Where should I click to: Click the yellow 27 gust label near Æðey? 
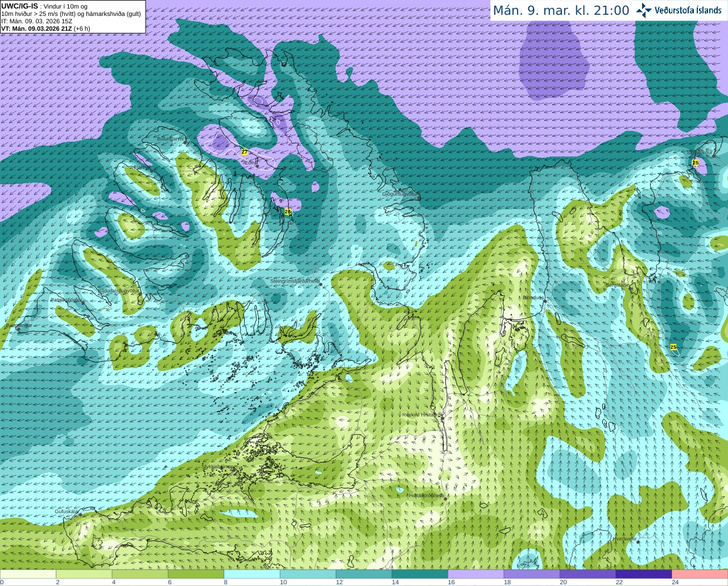tap(245, 152)
